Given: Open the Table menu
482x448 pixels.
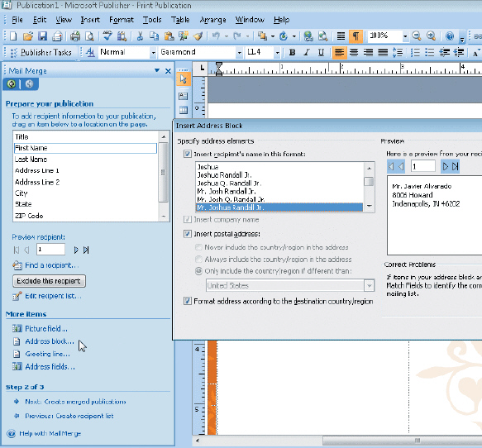Looking at the screenshot, I should click(180, 20).
